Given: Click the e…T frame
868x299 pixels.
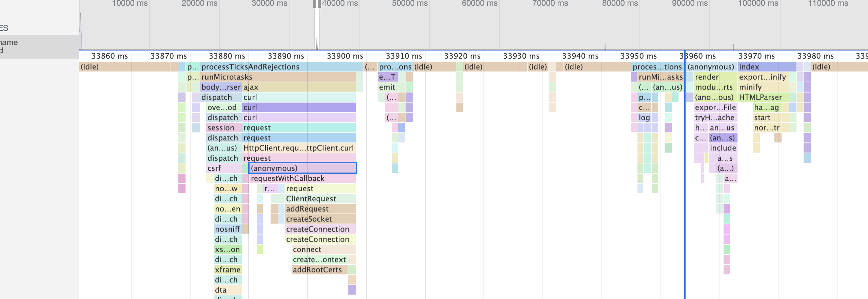Looking at the screenshot, I should [x=388, y=77].
